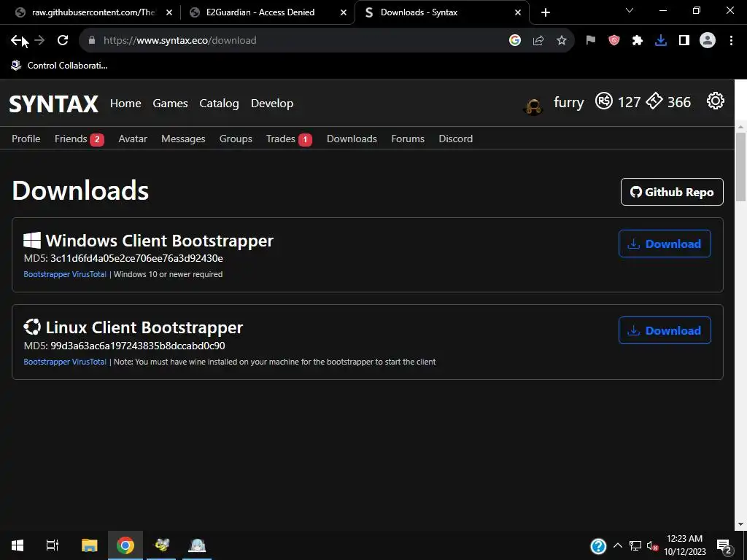747x560 pixels.
Task: Download the Windows Client Bootstrapper
Action: (x=665, y=244)
